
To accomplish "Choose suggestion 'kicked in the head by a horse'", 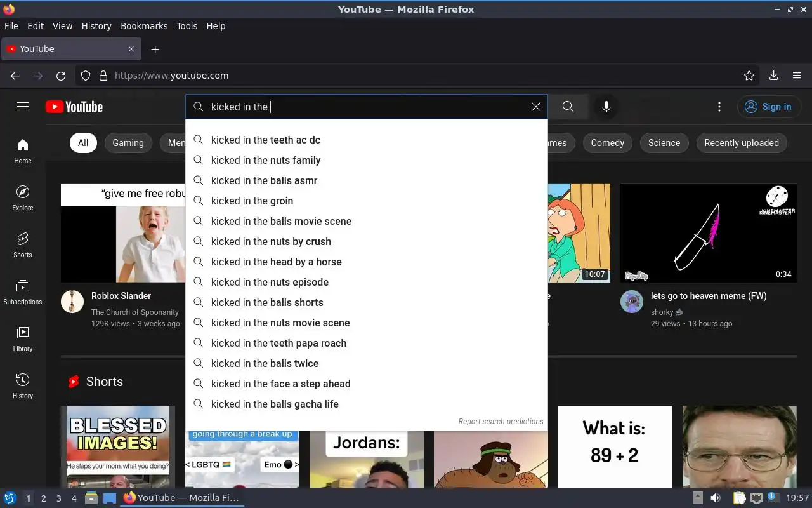I will click(367, 262).
